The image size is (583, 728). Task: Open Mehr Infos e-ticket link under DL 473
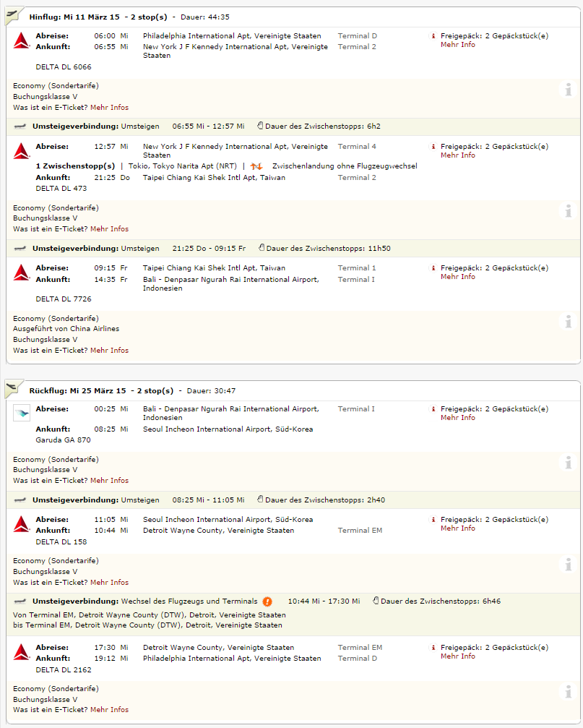[109, 229]
